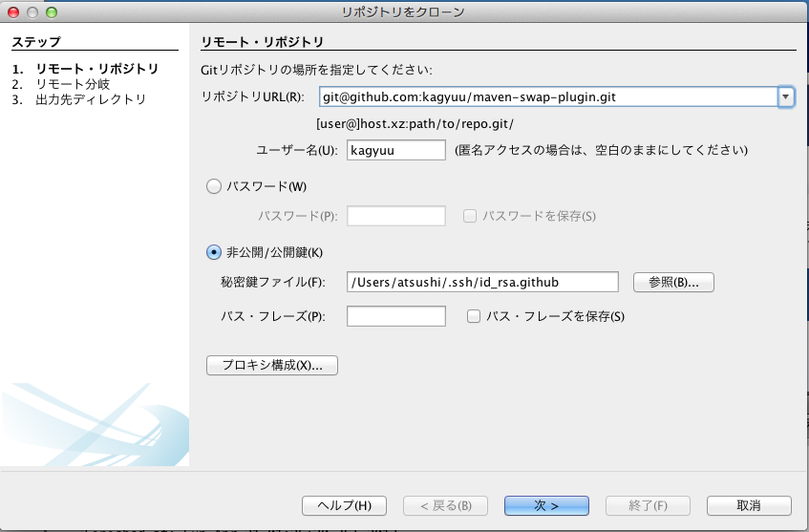Select the 非公開/公開鍵(K) radio button
Viewport: 809px width, 532px height.
pyautogui.click(x=214, y=252)
